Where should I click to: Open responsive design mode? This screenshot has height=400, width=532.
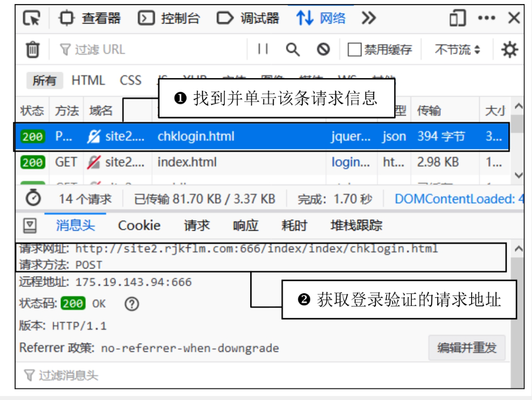(x=457, y=18)
